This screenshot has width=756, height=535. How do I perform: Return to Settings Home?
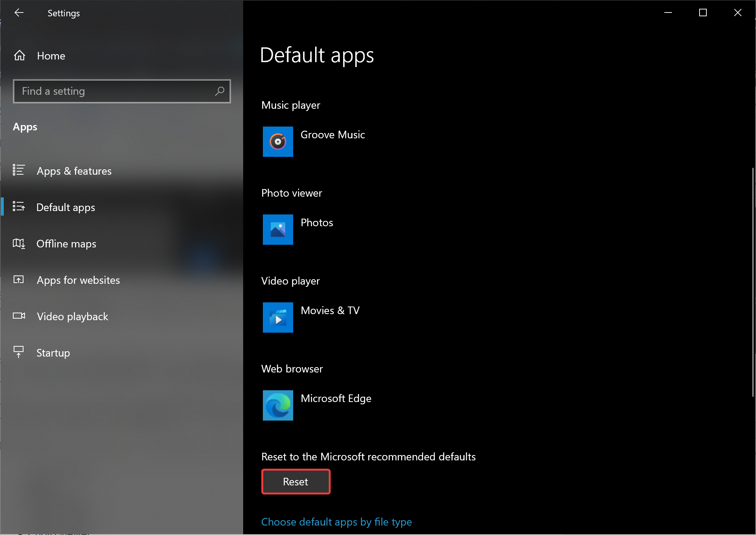coord(122,56)
